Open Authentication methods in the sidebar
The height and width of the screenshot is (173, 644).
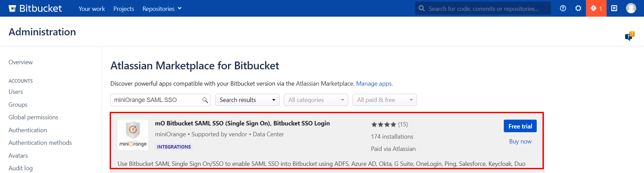point(40,143)
